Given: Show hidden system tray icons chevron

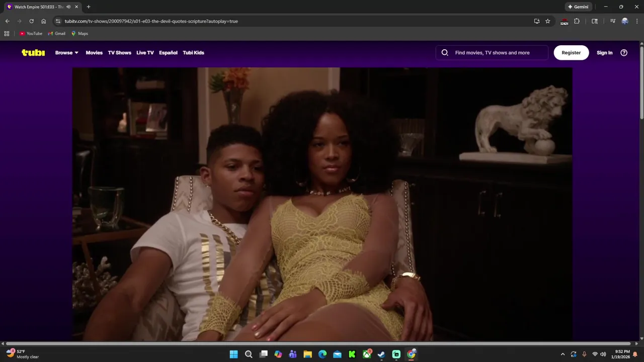Looking at the screenshot, I should click(562, 354).
